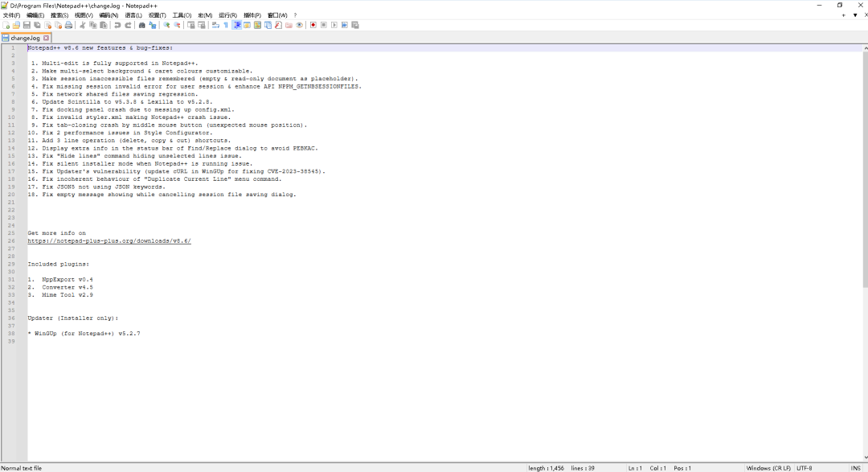The width and height of the screenshot is (868, 472).
Task: Open the Replace dialog icon
Action: pos(152,25)
